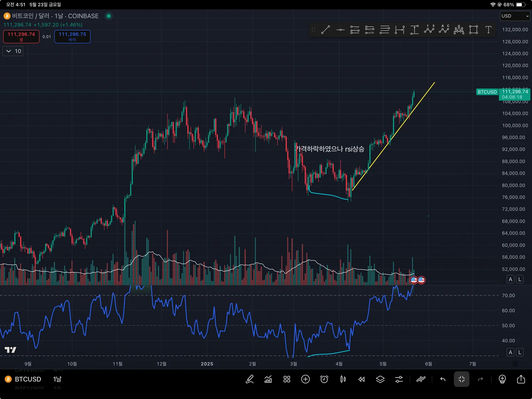Open the layout grid selector

[x=287, y=379]
